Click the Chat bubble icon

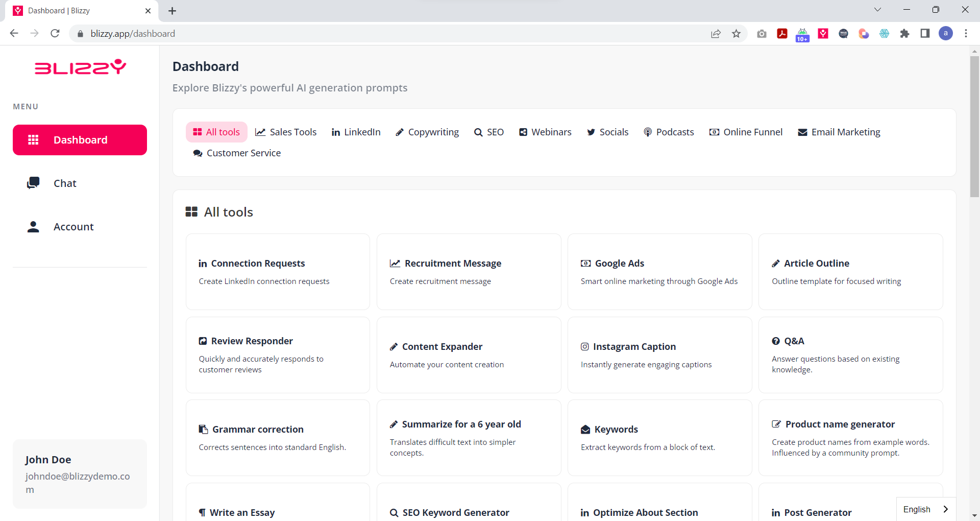(33, 183)
